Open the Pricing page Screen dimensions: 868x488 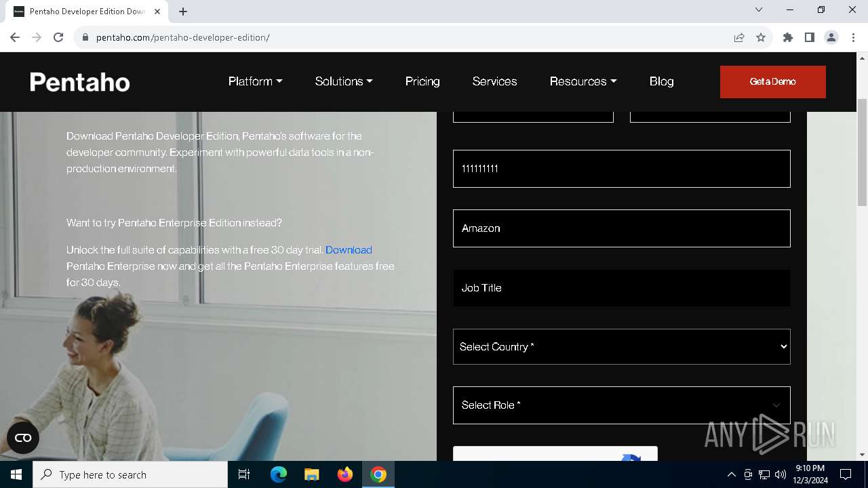click(x=422, y=81)
